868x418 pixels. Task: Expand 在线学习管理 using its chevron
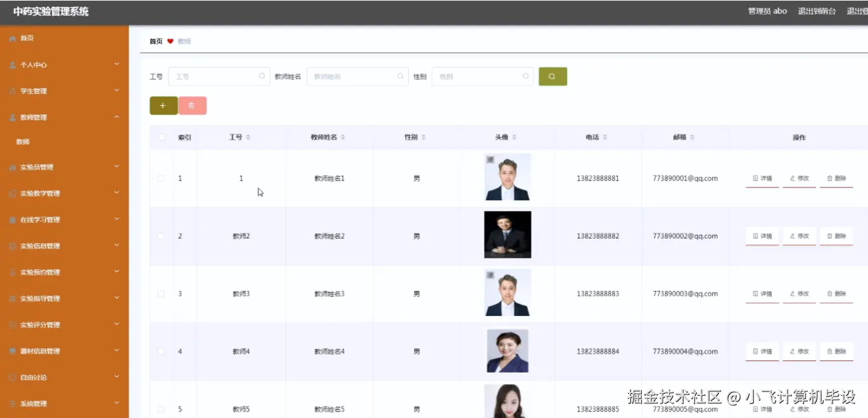117,219
